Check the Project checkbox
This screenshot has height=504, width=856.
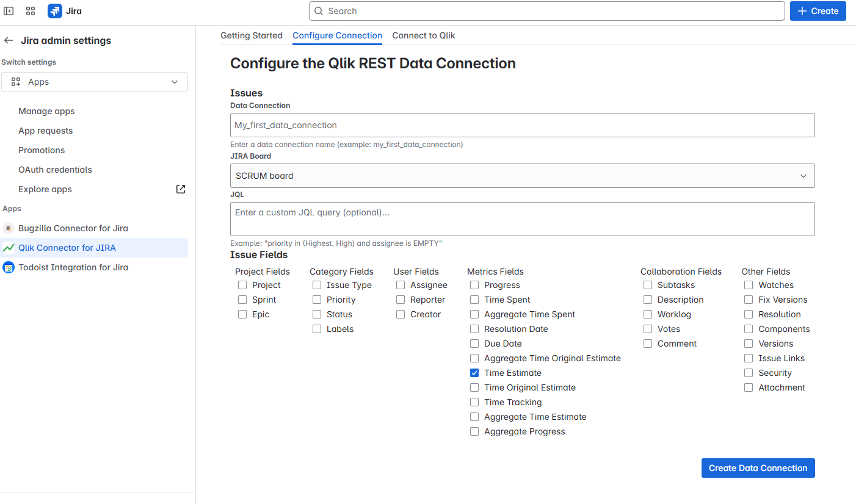242,285
